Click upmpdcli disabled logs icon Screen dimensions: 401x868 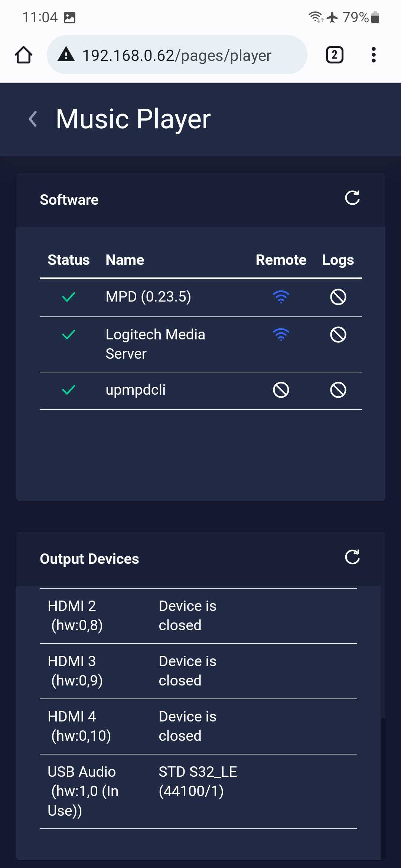338,390
